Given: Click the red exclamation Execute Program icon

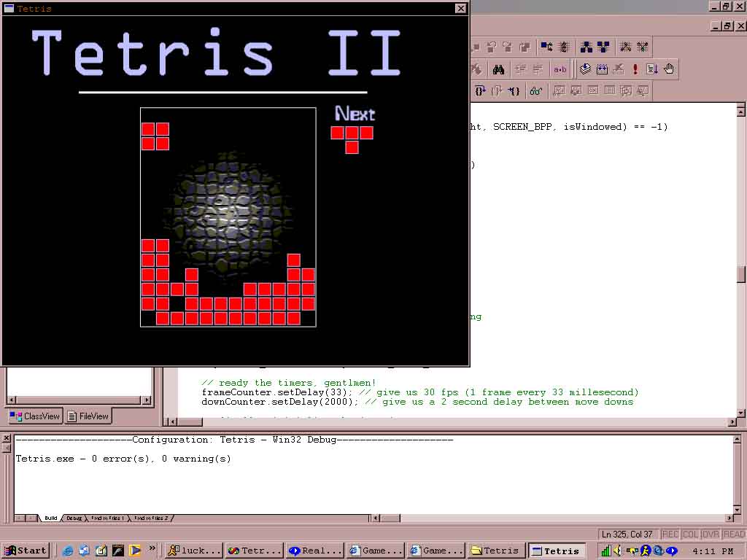Looking at the screenshot, I should [635, 69].
